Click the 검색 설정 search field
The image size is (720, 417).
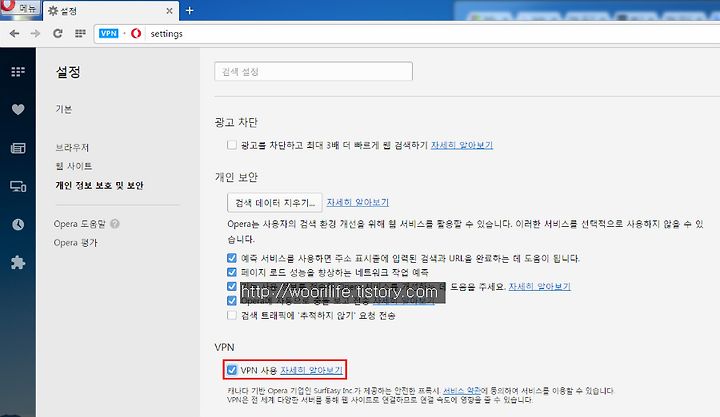[313, 71]
